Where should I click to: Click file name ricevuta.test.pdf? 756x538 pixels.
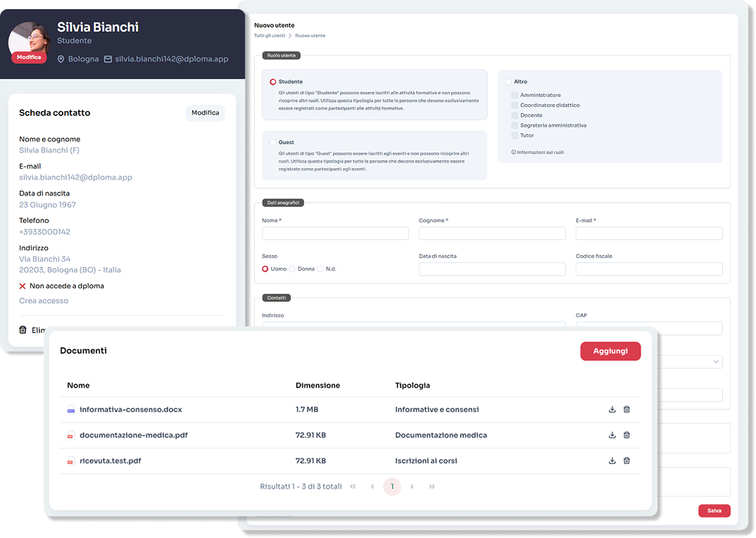click(111, 461)
